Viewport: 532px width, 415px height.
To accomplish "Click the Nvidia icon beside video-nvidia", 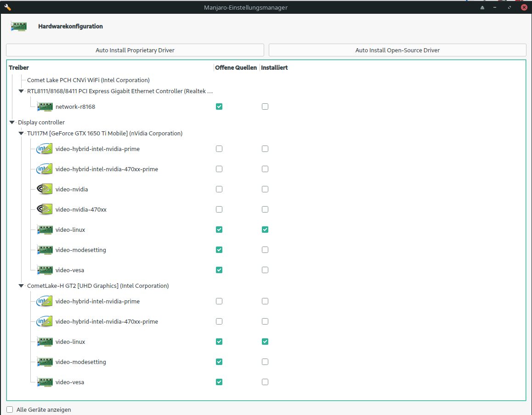I will 45,189.
